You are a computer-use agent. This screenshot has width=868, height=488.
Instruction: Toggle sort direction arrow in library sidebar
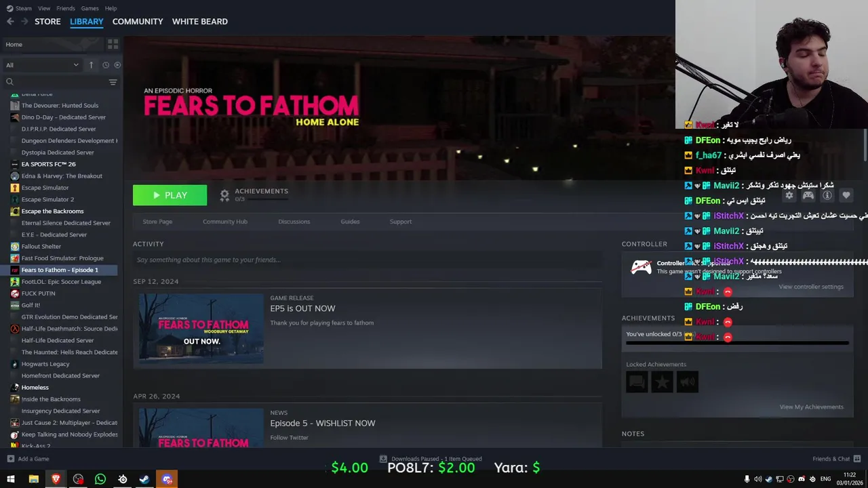point(91,65)
